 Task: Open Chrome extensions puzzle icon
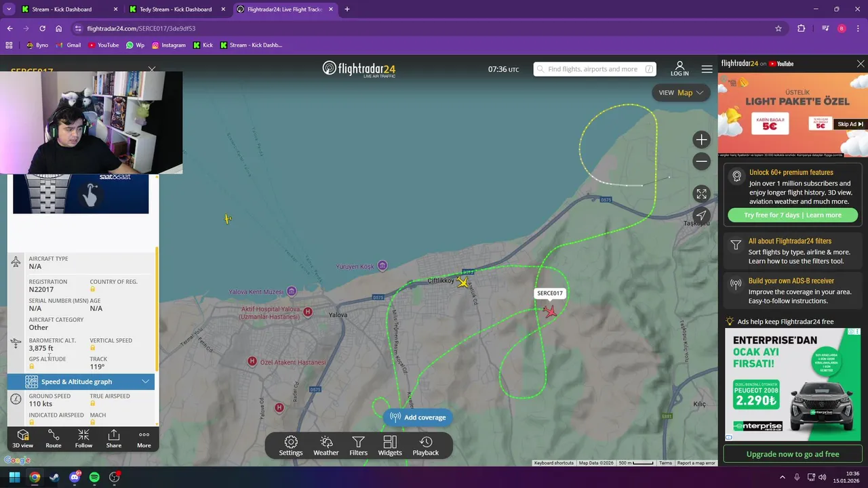802,28
